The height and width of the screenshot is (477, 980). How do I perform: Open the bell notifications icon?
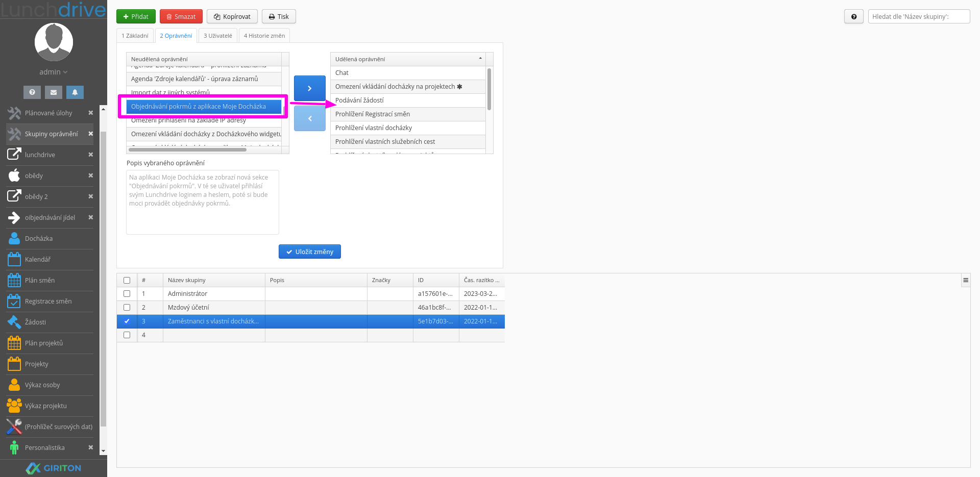(x=75, y=92)
